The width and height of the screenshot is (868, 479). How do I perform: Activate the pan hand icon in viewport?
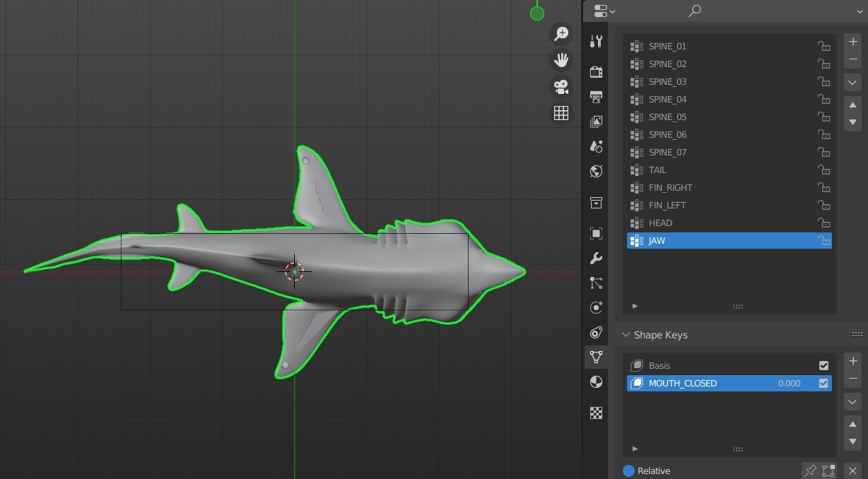[561, 60]
